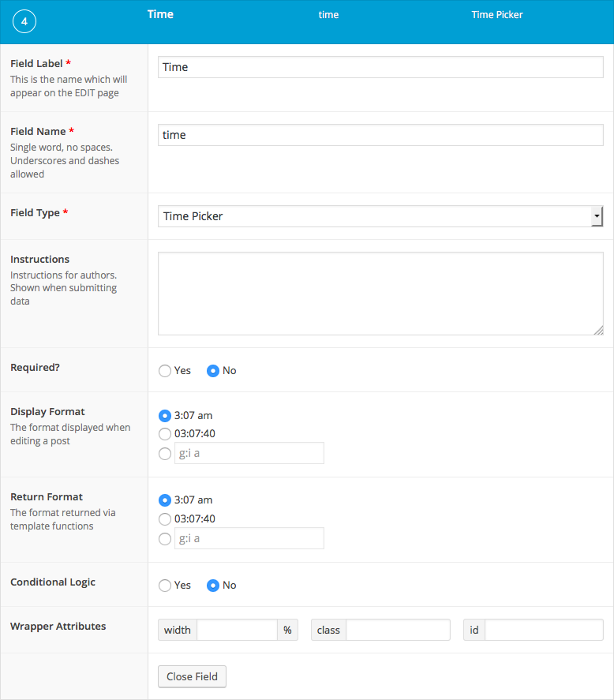Click the Field Label text input
Viewport: 614px width, 700px height.
380,67
